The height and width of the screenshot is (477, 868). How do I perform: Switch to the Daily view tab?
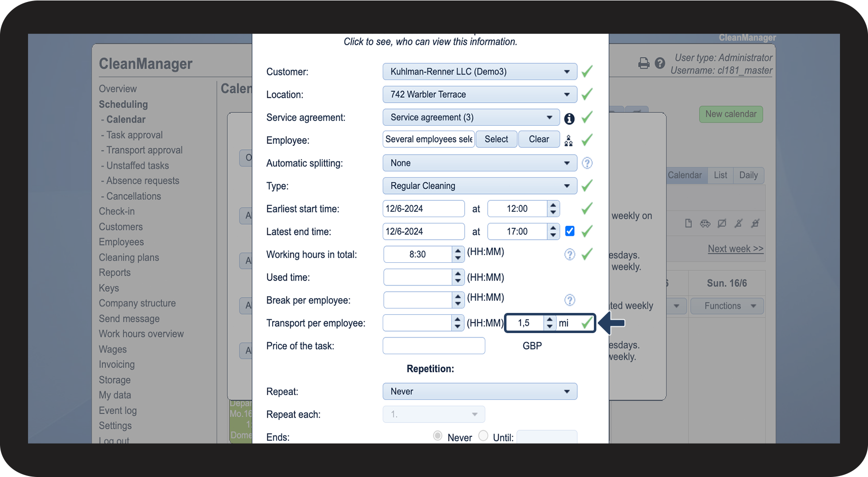749,175
